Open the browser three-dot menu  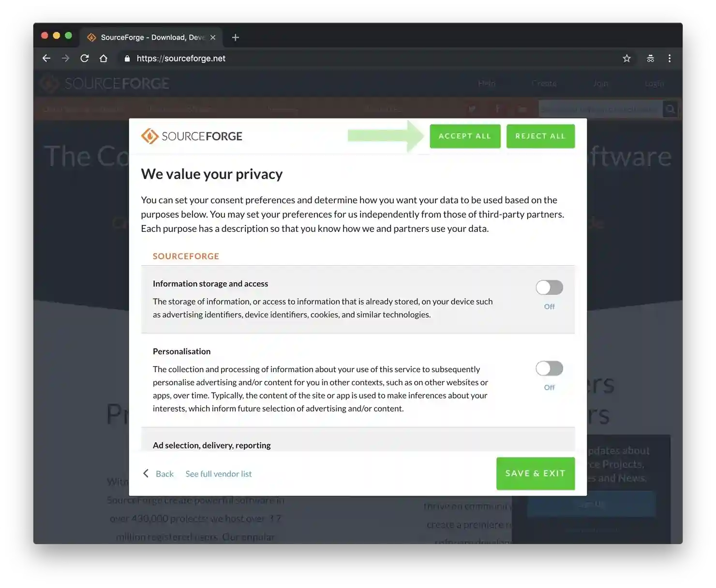670,59
